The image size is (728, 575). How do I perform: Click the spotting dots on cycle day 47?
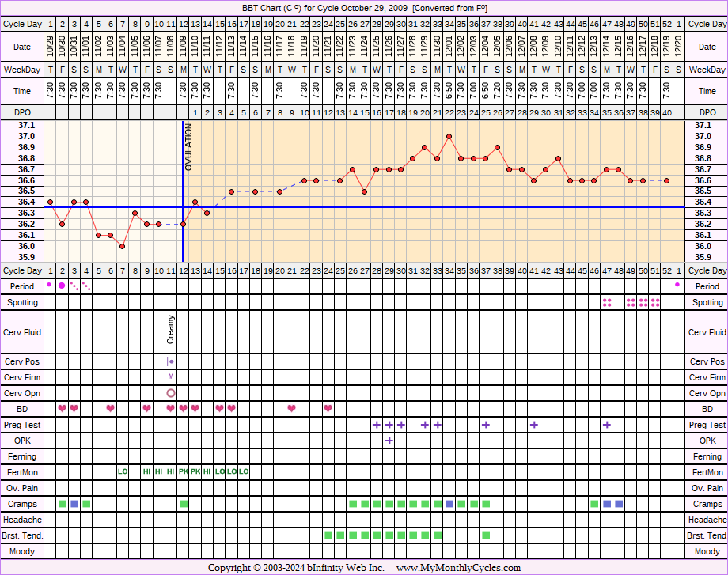(x=607, y=302)
